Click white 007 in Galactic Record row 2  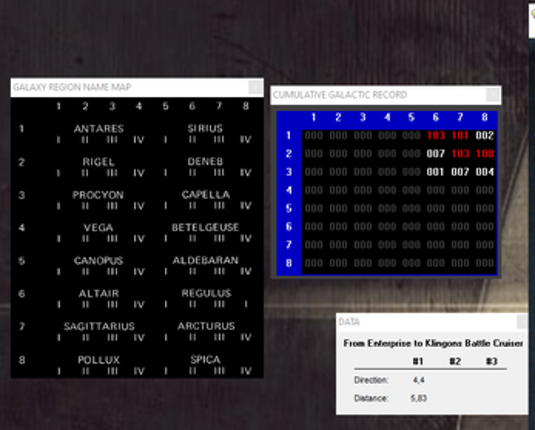[436, 154]
